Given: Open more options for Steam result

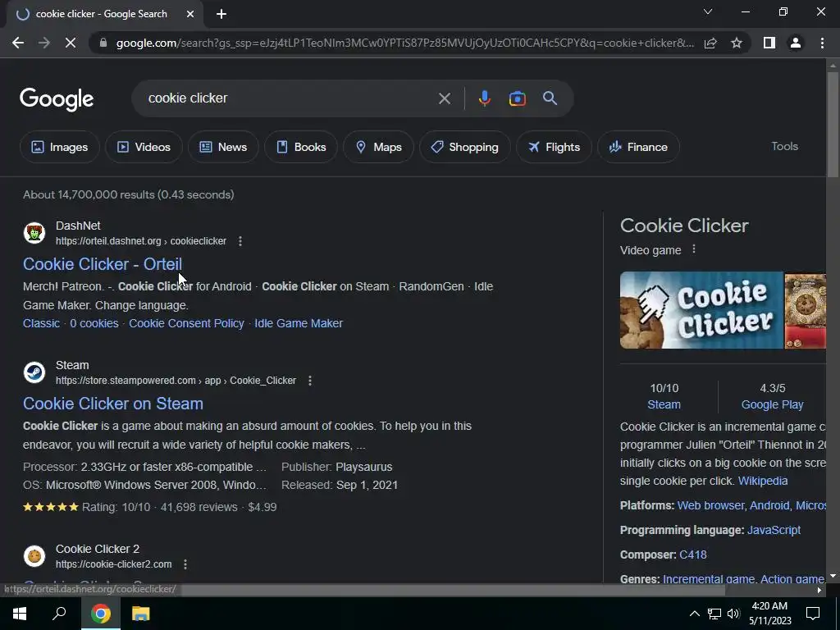Looking at the screenshot, I should pyautogui.click(x=309, y=381).
